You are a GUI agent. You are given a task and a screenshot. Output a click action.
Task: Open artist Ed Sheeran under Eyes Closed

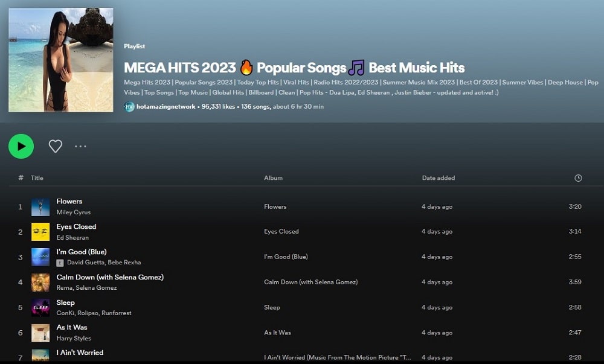pyautogui.click(x=72, y=237)
